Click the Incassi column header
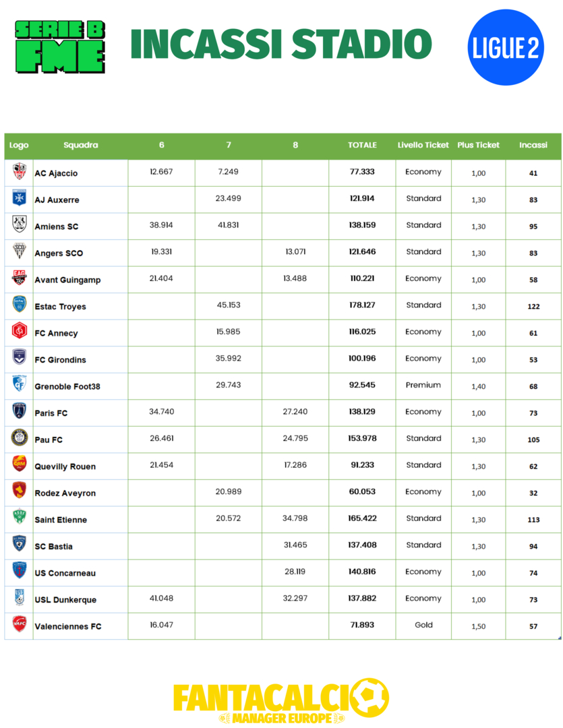 pyautogui.click(x=533, y=145)
